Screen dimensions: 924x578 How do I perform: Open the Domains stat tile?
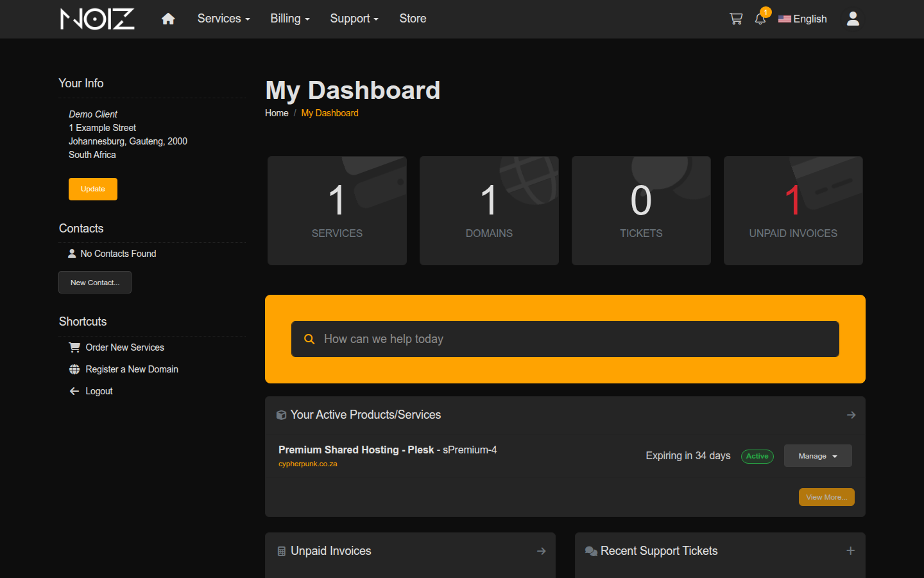pyautogui.click(x=489, y=211)
